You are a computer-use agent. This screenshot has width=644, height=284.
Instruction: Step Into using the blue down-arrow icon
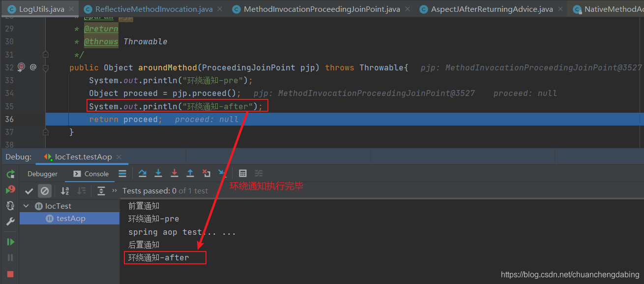(158, 173)
